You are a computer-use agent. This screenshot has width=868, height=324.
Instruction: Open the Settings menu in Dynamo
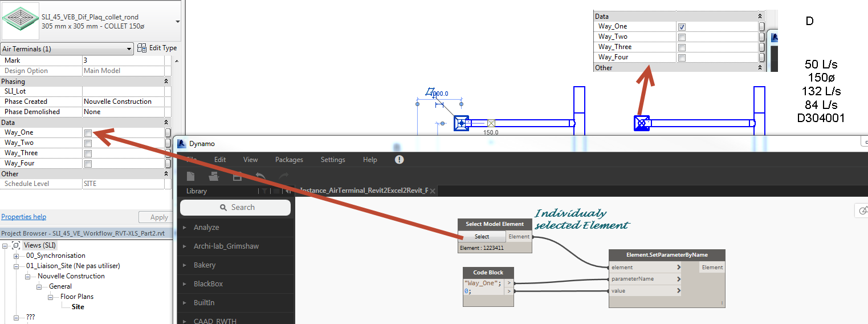tap(333, 160)
